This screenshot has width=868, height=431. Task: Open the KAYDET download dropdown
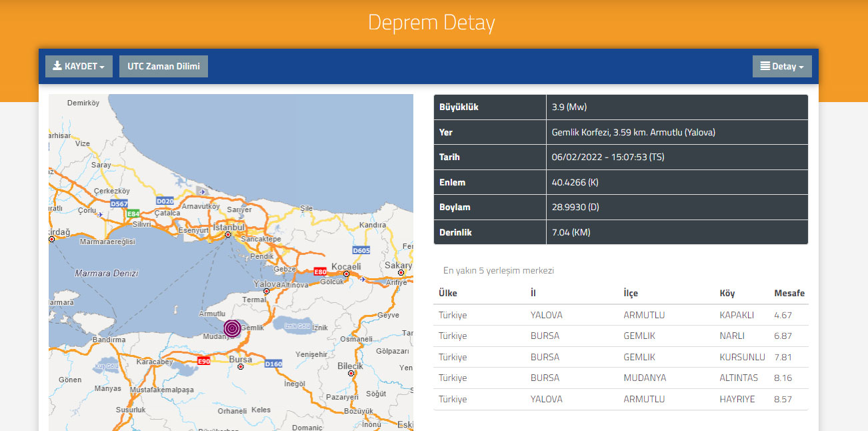click(79, 66)
